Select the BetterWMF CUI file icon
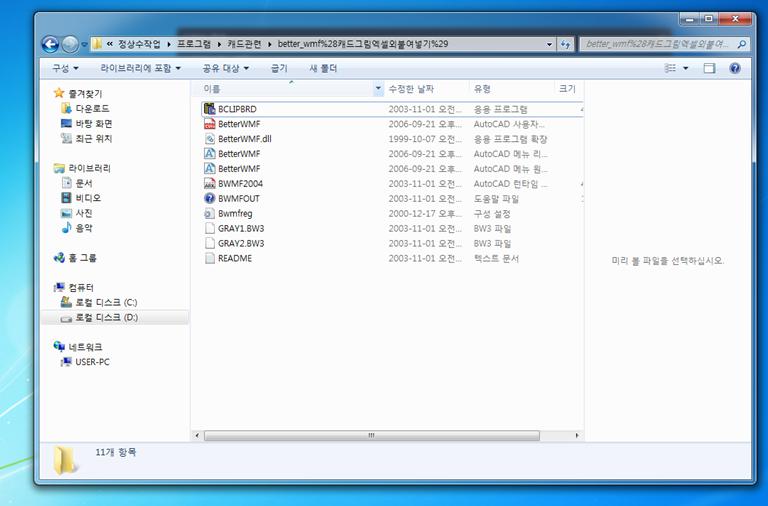 210,124
